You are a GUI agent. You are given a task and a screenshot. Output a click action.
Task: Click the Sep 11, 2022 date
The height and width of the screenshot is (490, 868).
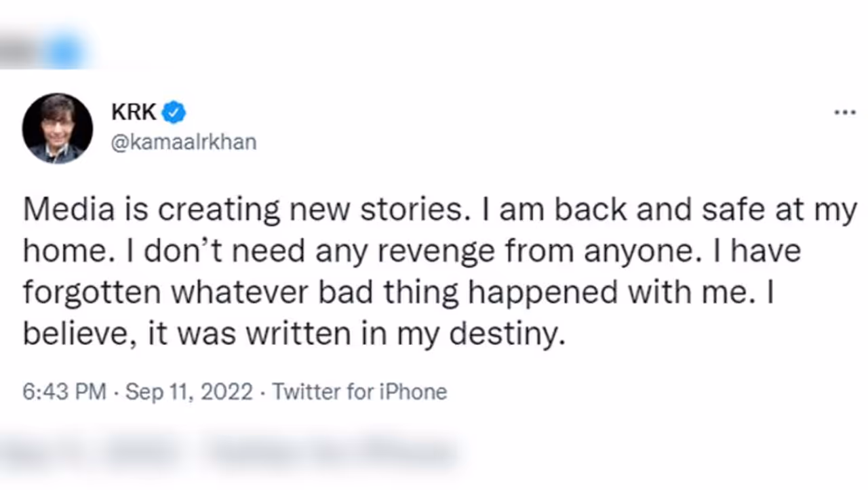coord(189,392)
